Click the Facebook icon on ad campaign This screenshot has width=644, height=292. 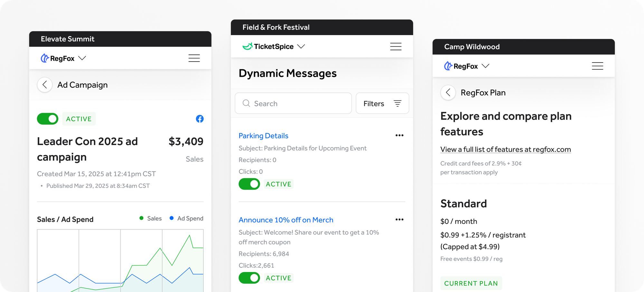[x=200, y=119]
